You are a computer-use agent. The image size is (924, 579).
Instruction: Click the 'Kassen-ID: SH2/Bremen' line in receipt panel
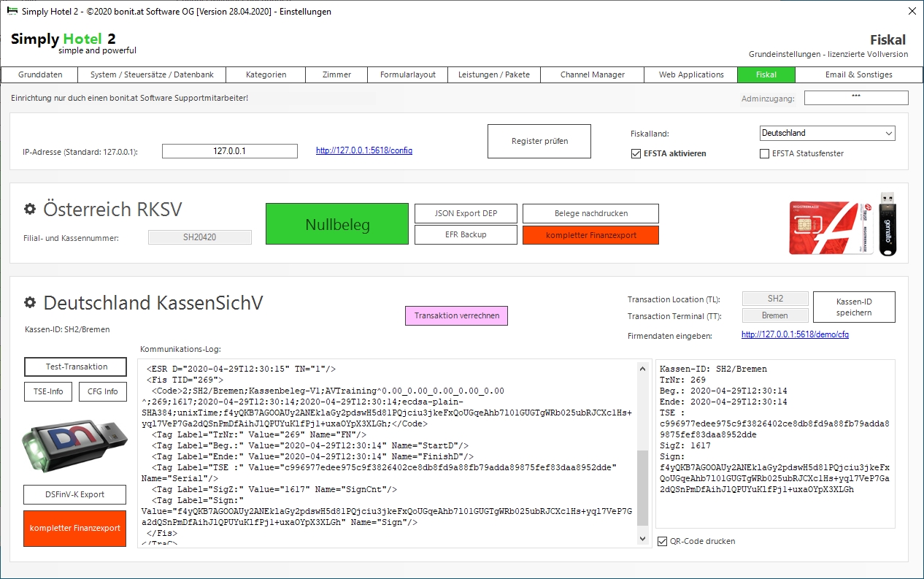tap(713, 369)
